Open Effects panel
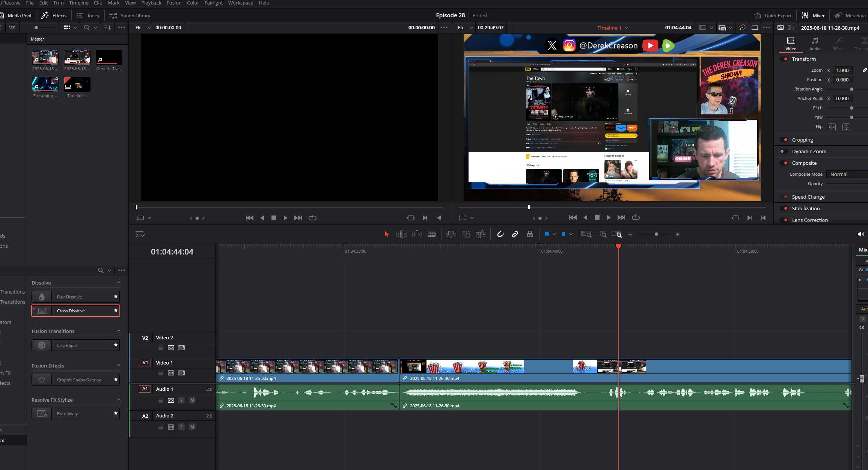 [54, 15]
